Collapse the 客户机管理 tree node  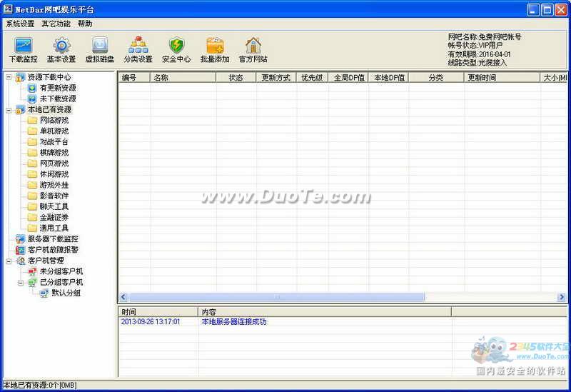pyautogui.click(x=9, y=261)
